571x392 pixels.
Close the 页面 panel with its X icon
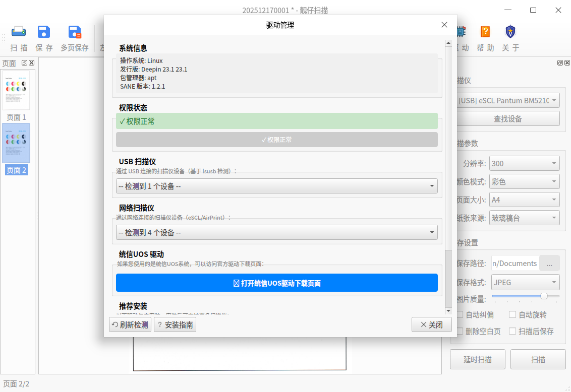32,62
